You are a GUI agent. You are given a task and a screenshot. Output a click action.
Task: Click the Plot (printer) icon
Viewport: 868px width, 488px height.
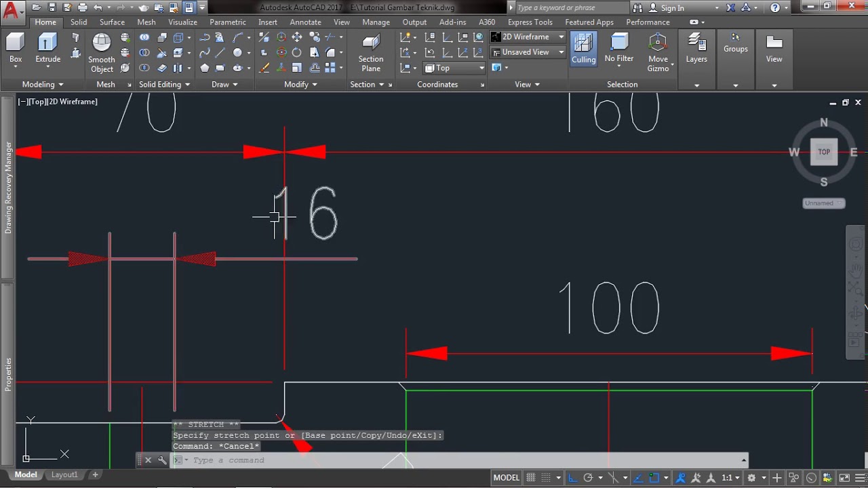83,7
